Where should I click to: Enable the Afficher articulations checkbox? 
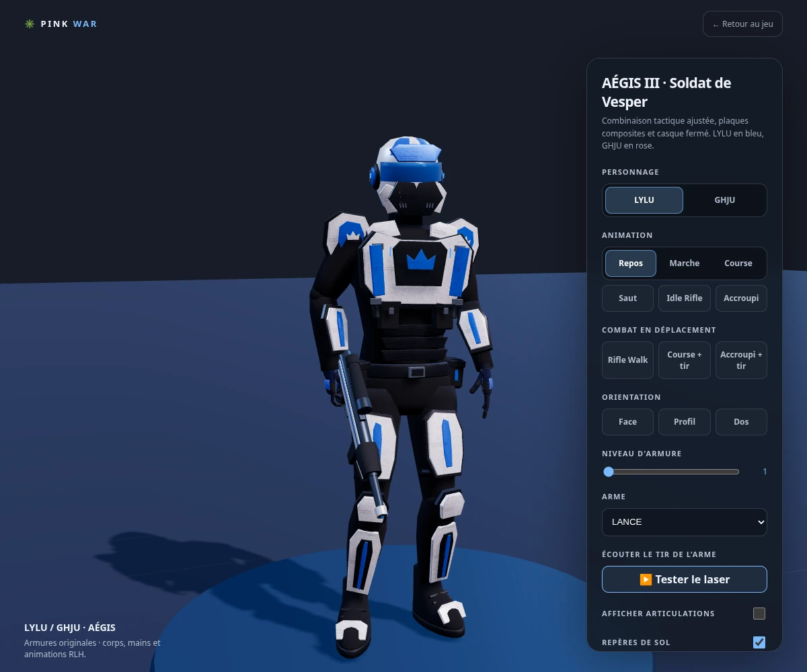[759, 614]
